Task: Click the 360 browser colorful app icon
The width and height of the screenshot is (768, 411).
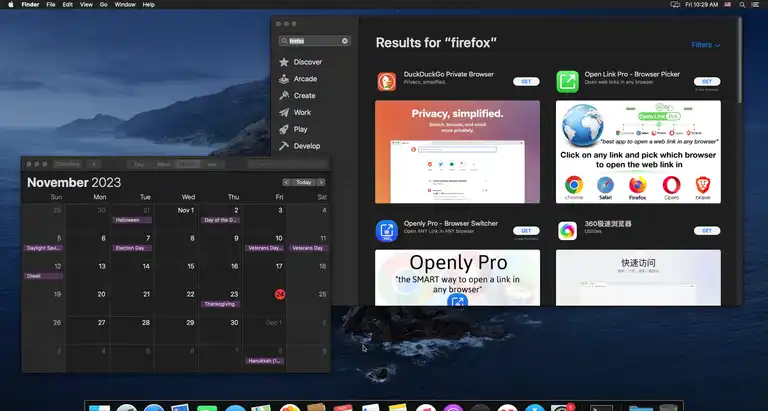Action: click(567, 231)
